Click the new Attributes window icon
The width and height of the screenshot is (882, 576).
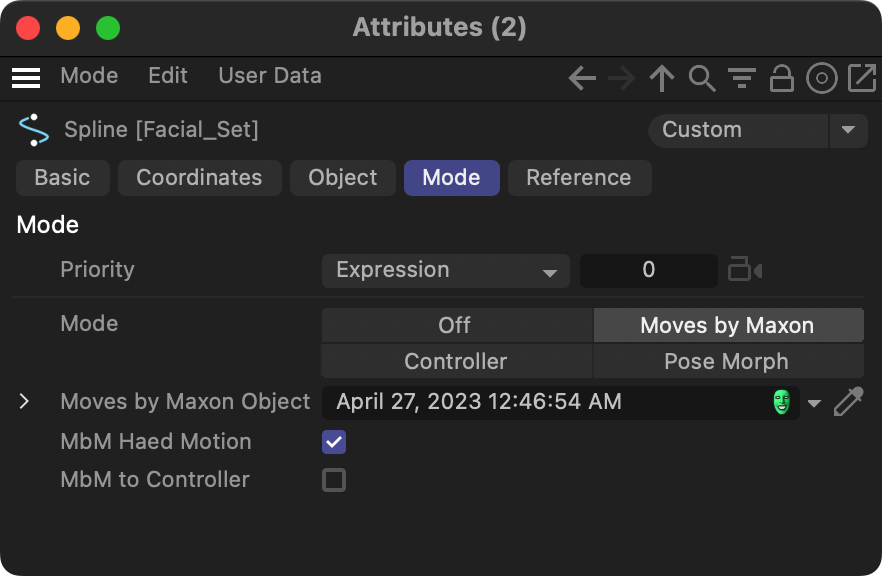pos(861,78)
